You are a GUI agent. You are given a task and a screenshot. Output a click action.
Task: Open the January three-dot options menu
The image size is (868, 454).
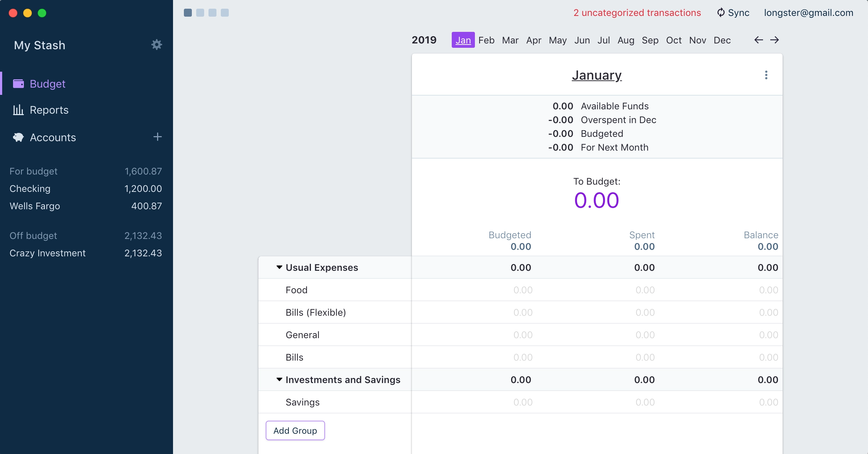pos(766,75)
